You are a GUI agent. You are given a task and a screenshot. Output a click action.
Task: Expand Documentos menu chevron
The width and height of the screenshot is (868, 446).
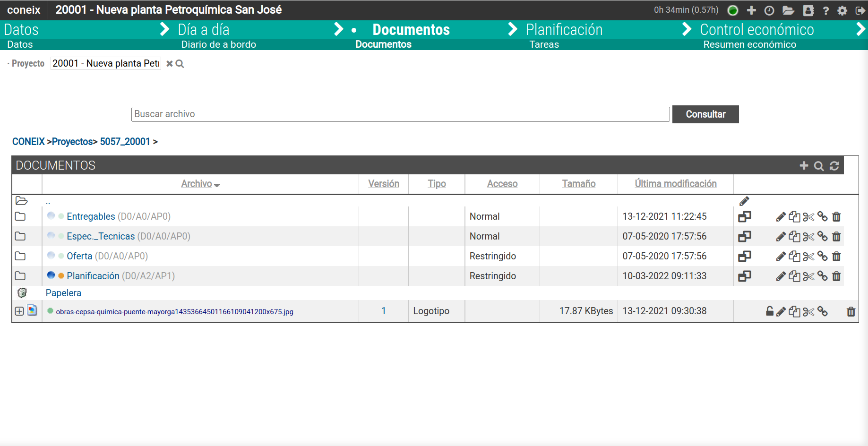point(512,29)
